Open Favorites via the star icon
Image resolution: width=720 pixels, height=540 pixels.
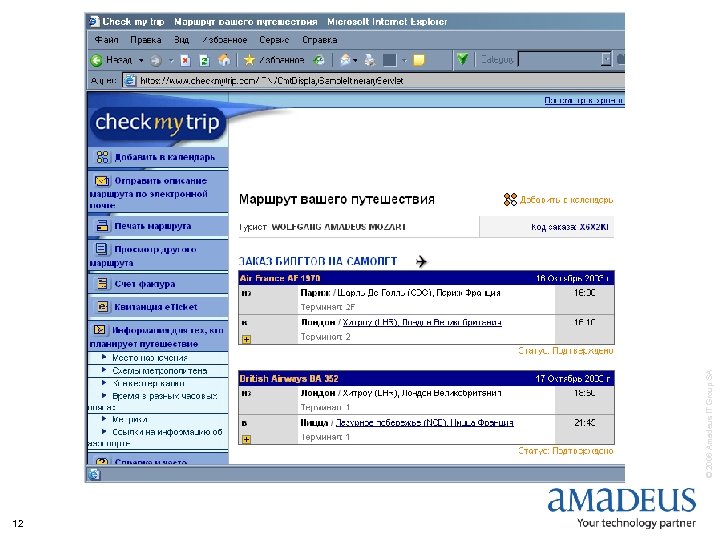coord(249,60)
